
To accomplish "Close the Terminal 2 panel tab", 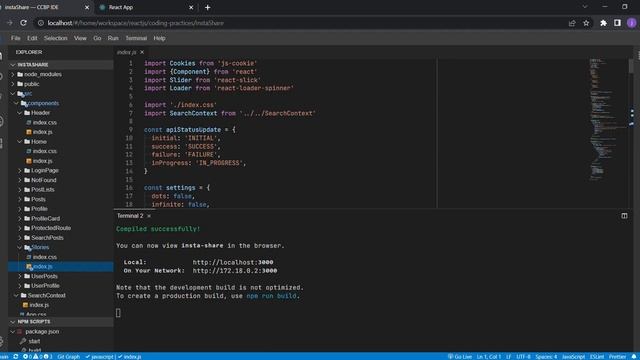I will point(149,216).
